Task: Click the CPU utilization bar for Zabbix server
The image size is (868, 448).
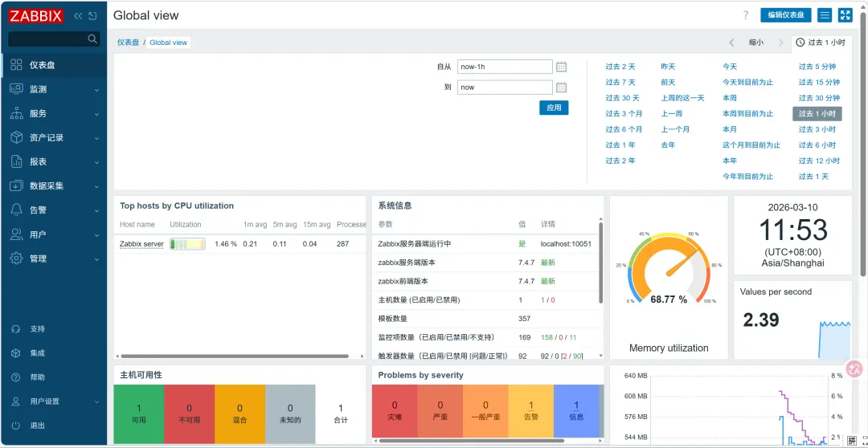Action: pyautogui.click(x=187, y=244)
